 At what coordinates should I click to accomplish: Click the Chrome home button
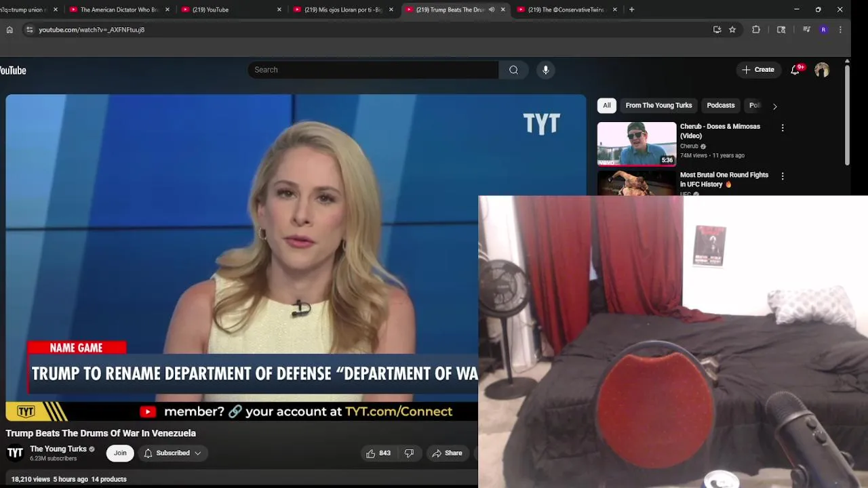click(9, 30)
